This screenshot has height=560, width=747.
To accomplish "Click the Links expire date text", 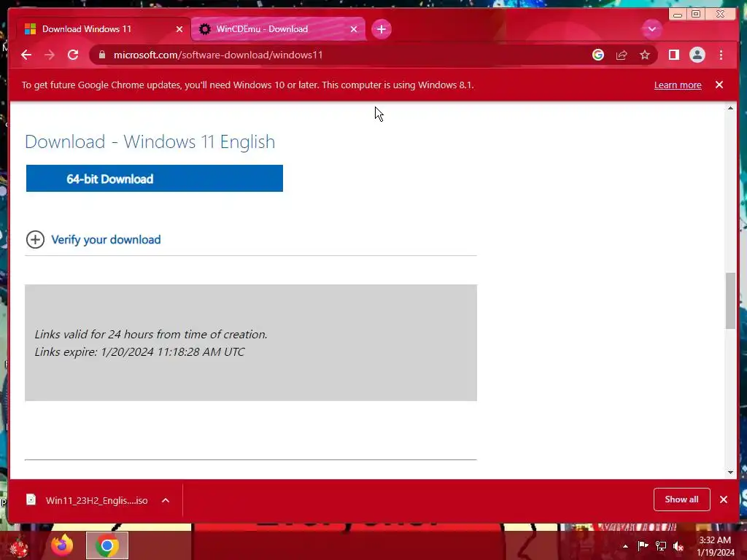I will tap(139, 352).
